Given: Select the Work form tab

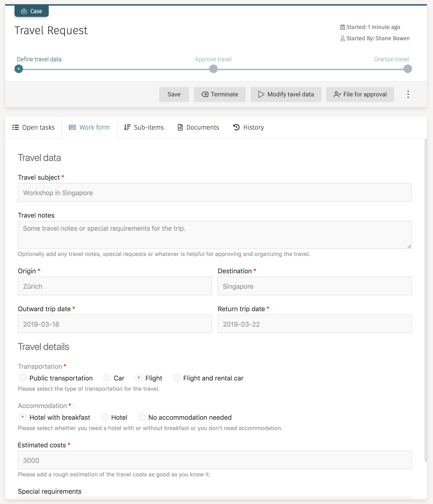Looking at the screenshot, I should point(89,128).
